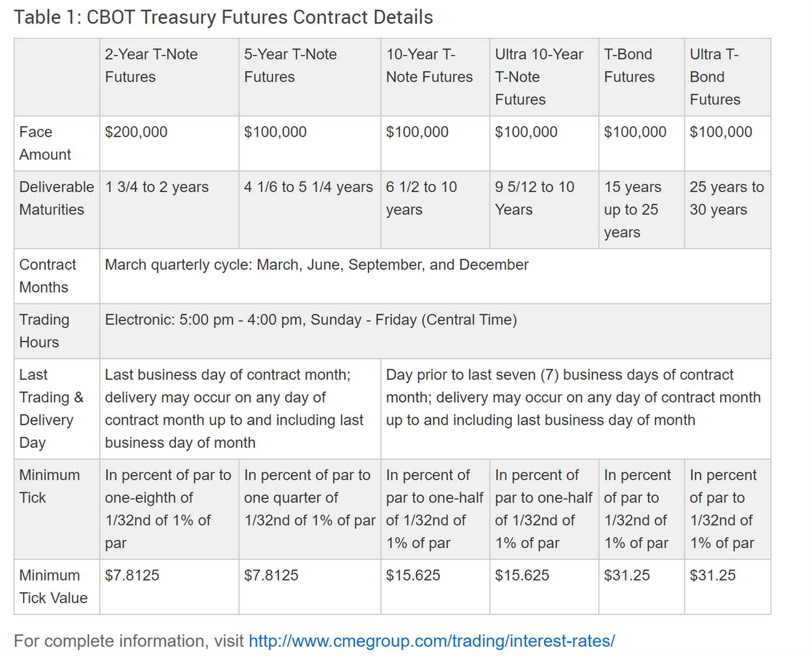Click the '25 years to 30 years' cell
Viewport: 812px width, 657px height.
click(727, 210)
